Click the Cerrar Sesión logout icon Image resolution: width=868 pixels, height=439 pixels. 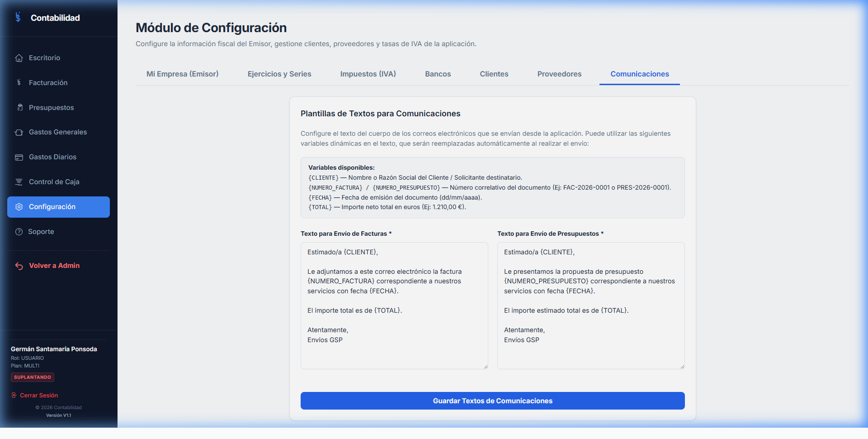(x=14, y=395)
